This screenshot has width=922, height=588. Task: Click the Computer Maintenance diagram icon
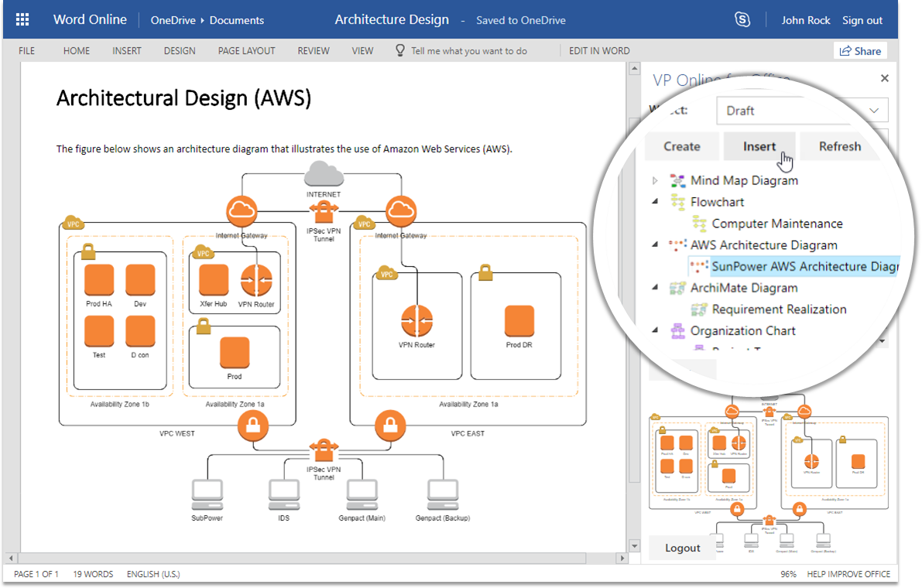tap(698, 224)
